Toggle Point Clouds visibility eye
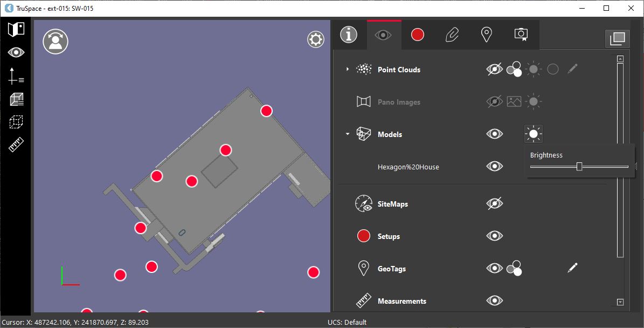 point(494,69)
